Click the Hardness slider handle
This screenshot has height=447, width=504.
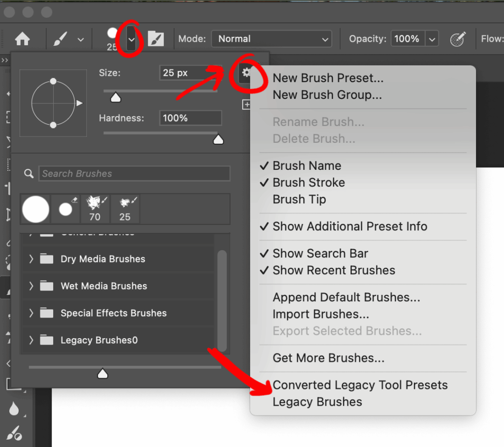[218, 140]
